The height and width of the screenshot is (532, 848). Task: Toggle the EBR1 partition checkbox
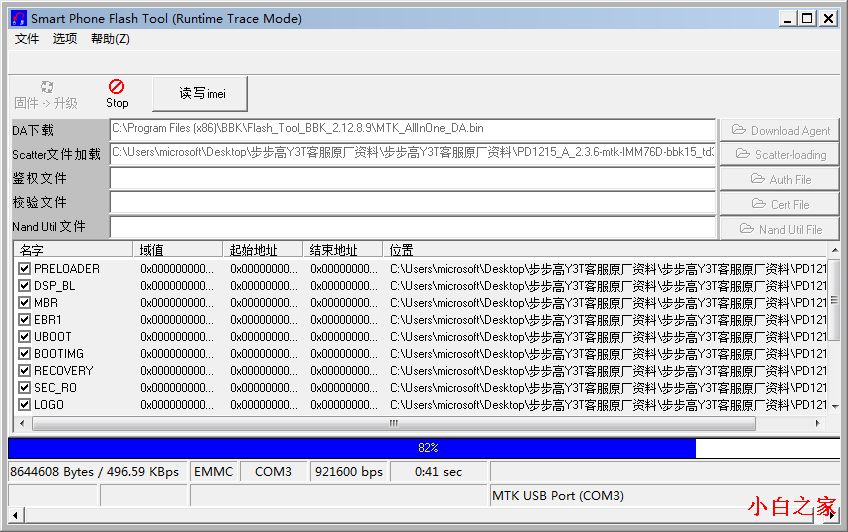24,320
